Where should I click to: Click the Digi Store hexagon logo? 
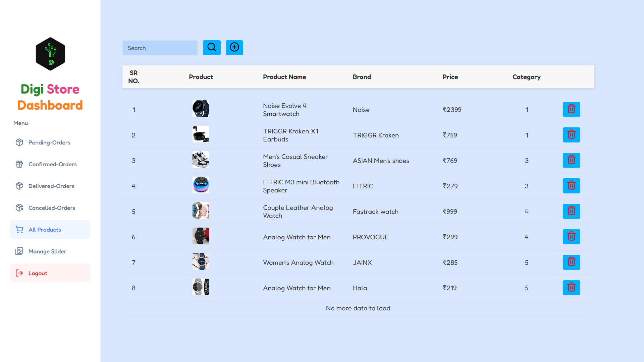click(50, 54)
